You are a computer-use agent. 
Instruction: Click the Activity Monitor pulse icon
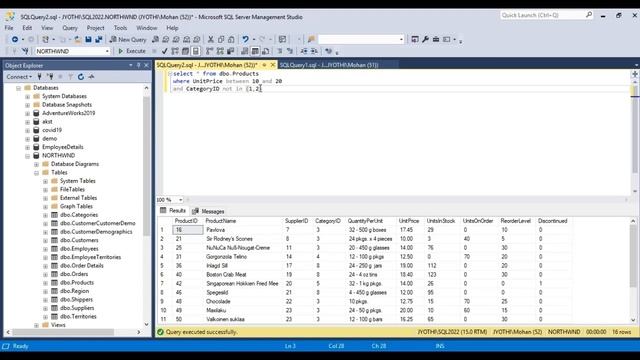pos(91,77)
